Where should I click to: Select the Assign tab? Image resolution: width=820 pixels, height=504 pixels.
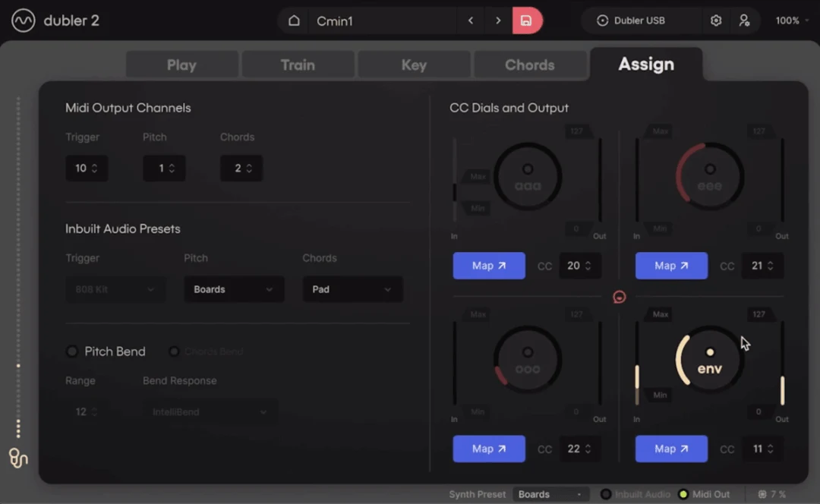646,65
